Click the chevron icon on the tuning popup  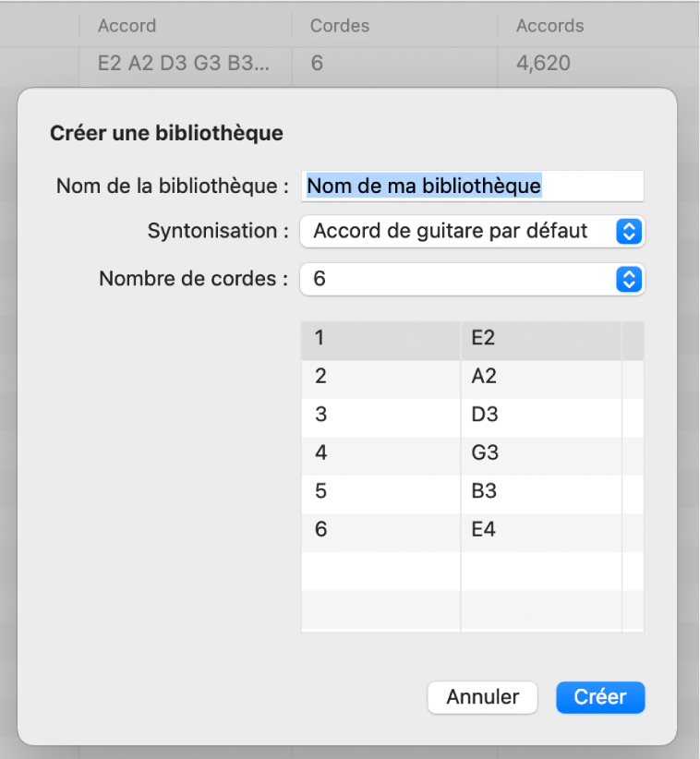point(629,231)
